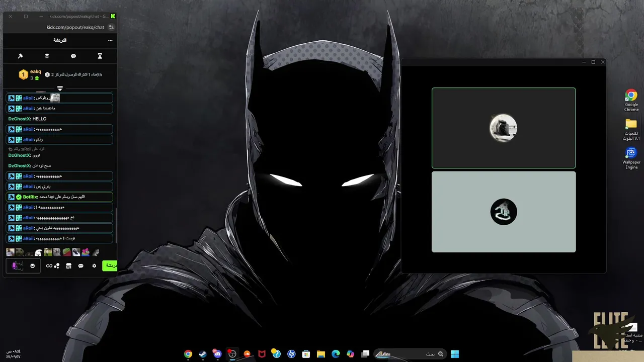Click the green send chat button

tap(110, 265)
